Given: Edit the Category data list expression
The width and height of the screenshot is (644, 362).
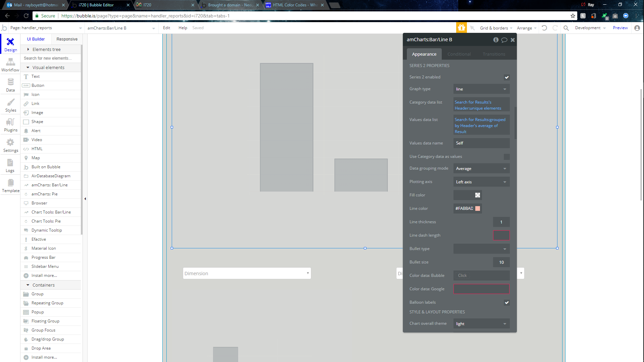Looking at the screenshot, I should click(x=481, y=105).
